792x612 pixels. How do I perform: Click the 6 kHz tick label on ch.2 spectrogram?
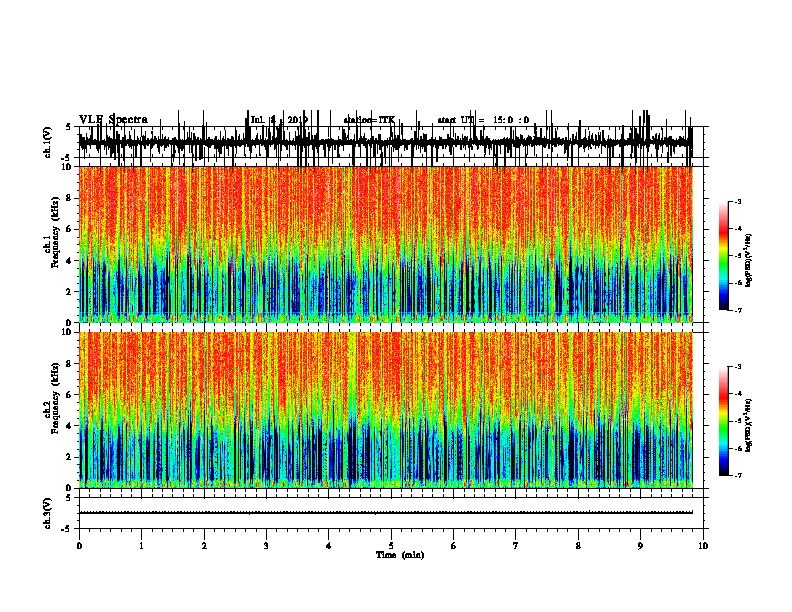pos(69,395)
